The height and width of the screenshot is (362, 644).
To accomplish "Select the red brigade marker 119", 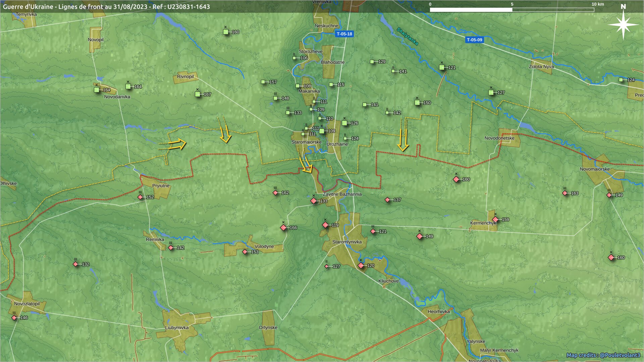I will [x=325, y=225].
